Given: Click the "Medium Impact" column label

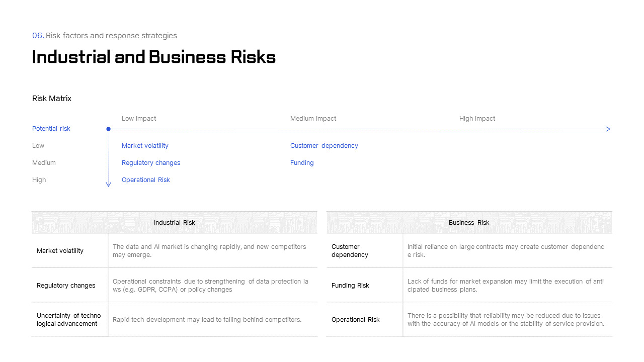Looking at the screenshot, I should point(313,119).
